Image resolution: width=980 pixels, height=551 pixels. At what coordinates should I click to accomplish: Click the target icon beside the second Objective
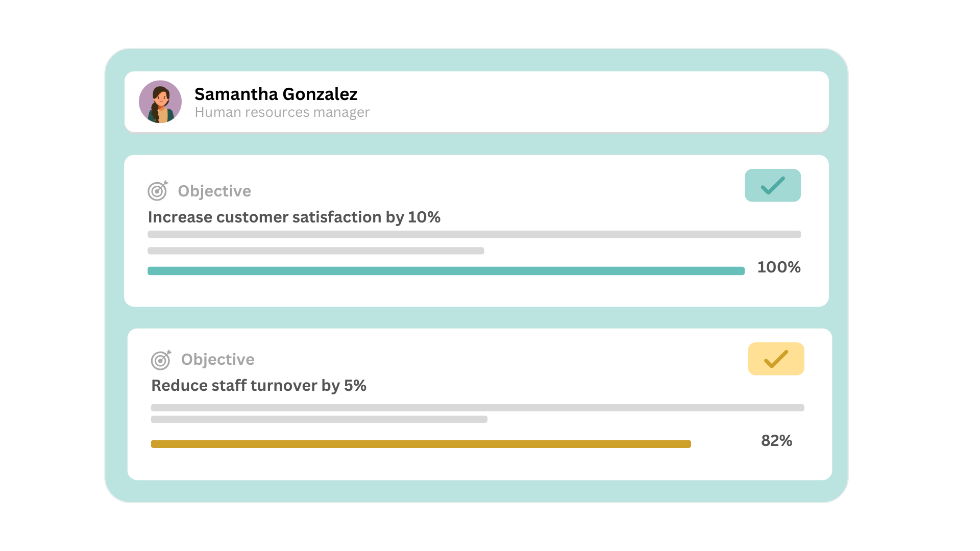coord(161,360)
